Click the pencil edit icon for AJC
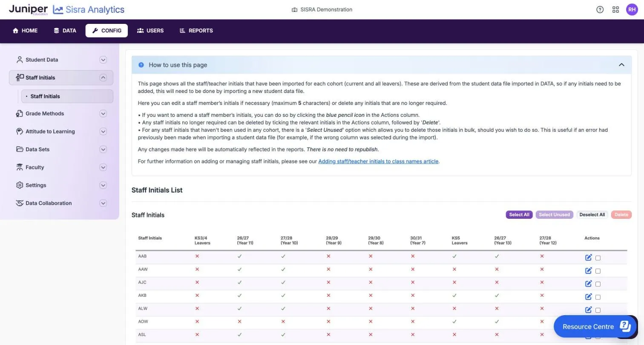The height and width of the screenshot is (345, 644). [588, 284]
